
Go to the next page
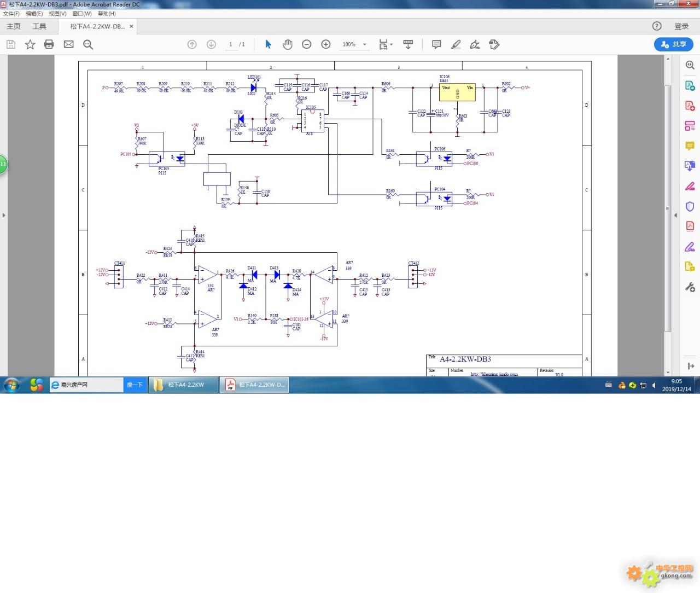211,44
